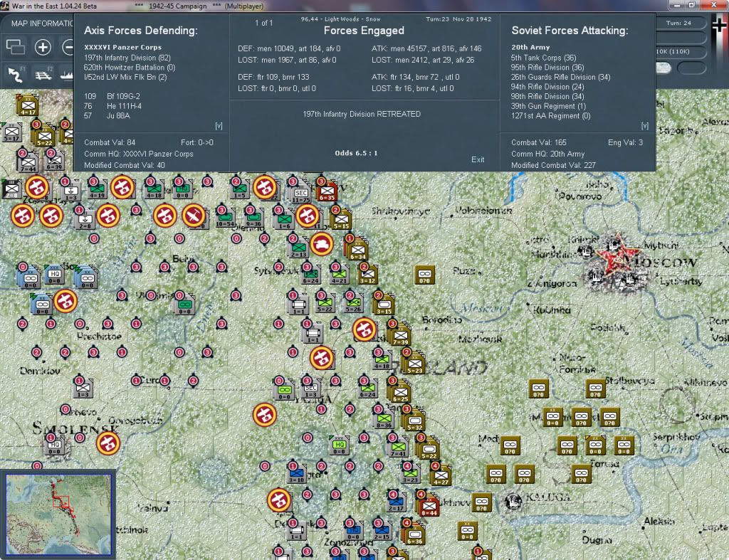Open the MAP INFORMATION tab
The width and height of the screenshot is (729, 560).
(42, 23)
